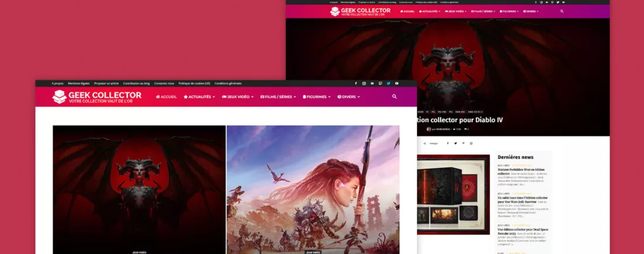The image size is (644, 254).
Task: Share article on Facebook below Diablo IV title
Action: [448, 143]
